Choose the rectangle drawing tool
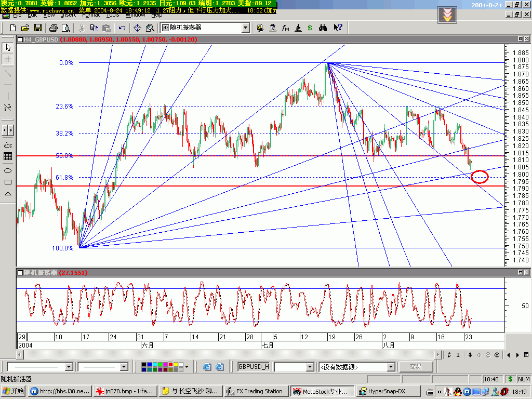Screen dimensions: 532x399 point(8,182)
